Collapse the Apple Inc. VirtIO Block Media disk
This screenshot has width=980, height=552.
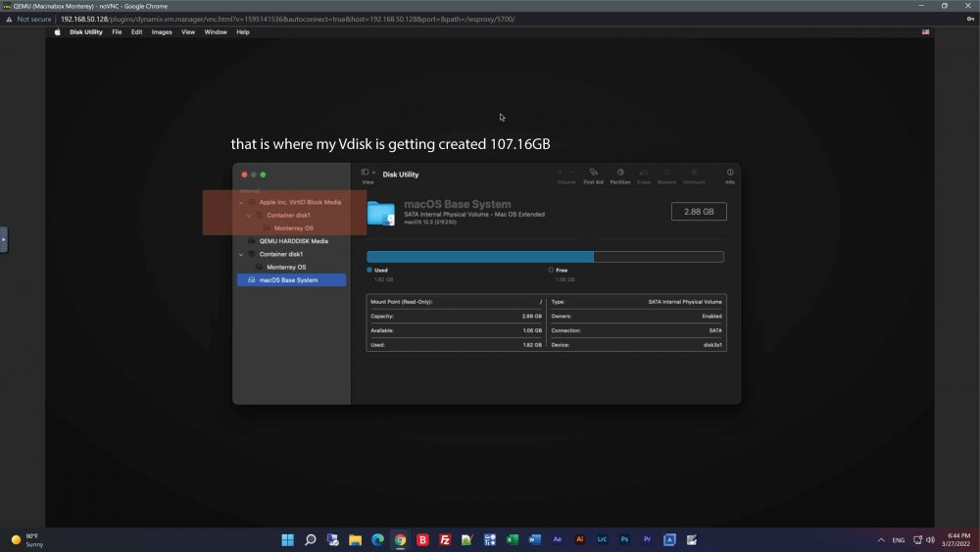pyautogui.click(x=241, y=203)
